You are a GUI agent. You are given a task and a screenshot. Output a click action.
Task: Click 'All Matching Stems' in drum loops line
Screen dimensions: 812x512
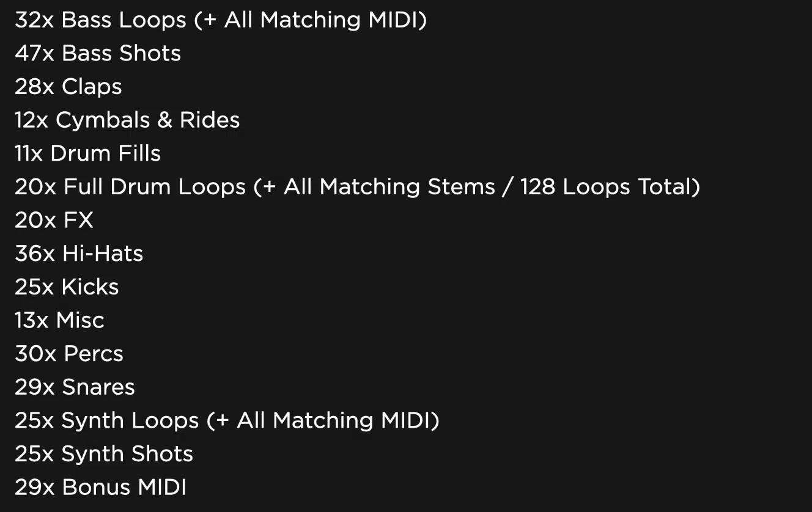389,187
